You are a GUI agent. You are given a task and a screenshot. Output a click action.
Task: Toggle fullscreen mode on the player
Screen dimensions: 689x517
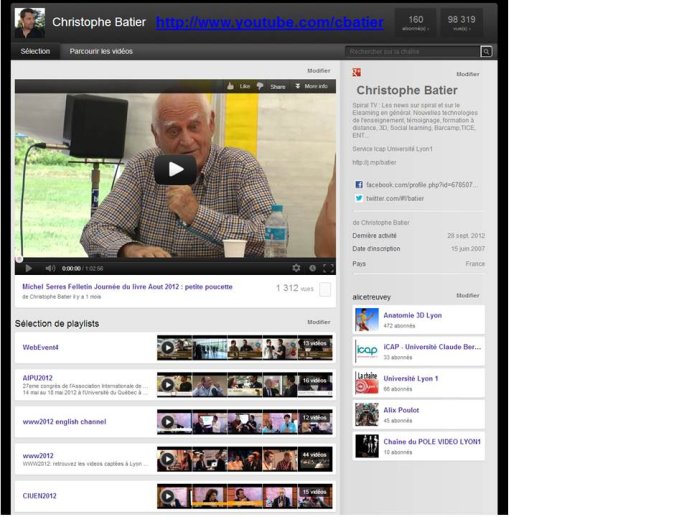(328, 268)
